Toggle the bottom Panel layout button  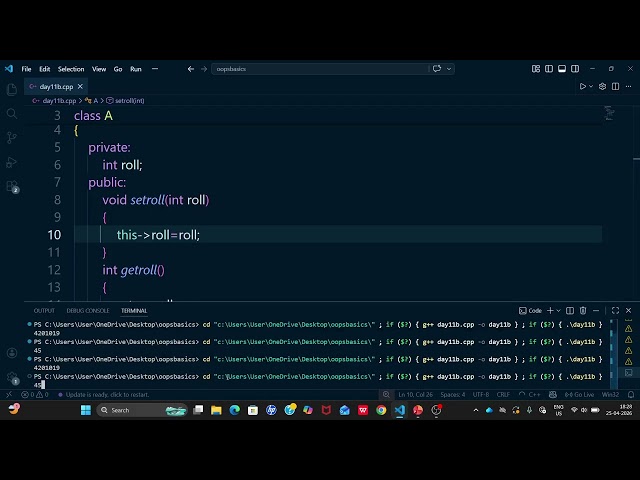562,69
